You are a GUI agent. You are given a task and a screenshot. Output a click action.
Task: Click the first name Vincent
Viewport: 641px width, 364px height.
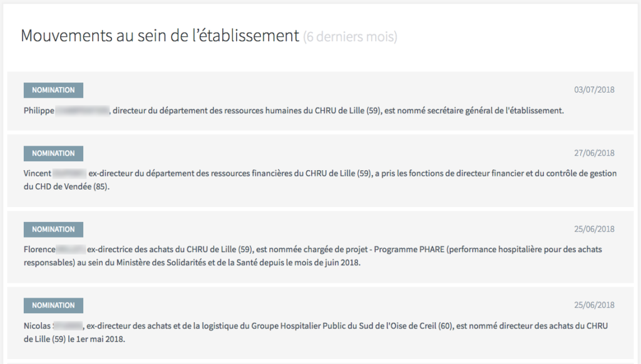point(37,174)
